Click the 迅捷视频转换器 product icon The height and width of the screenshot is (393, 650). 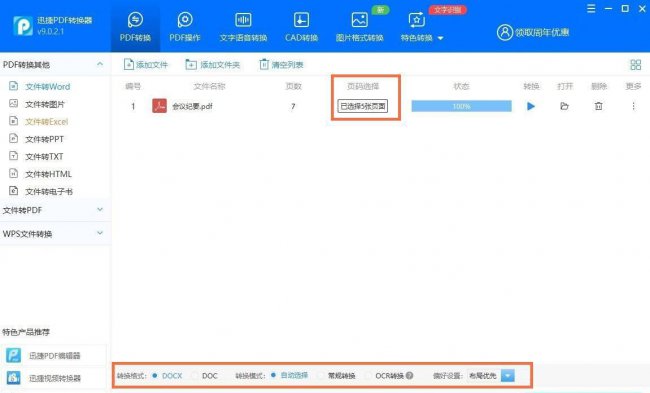14,378
